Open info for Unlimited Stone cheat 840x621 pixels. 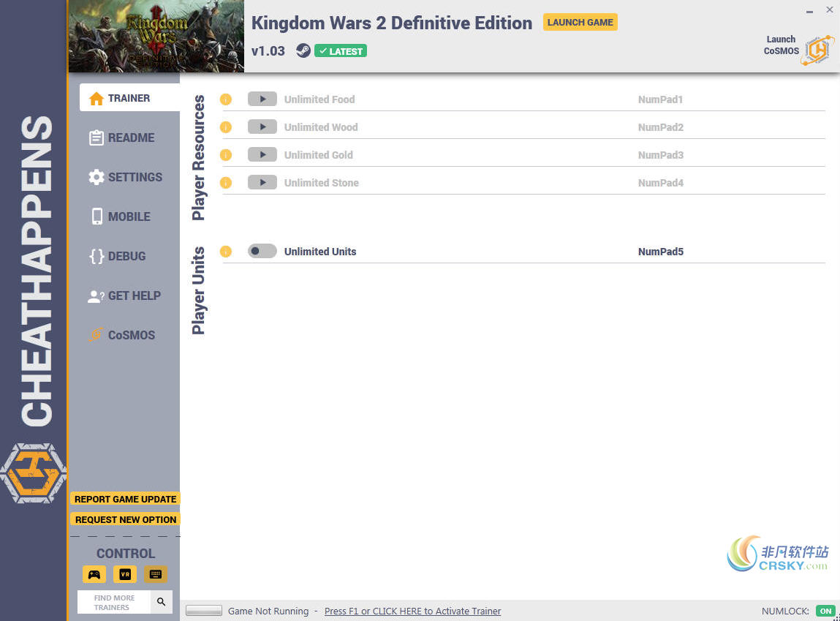coord(226,184)
